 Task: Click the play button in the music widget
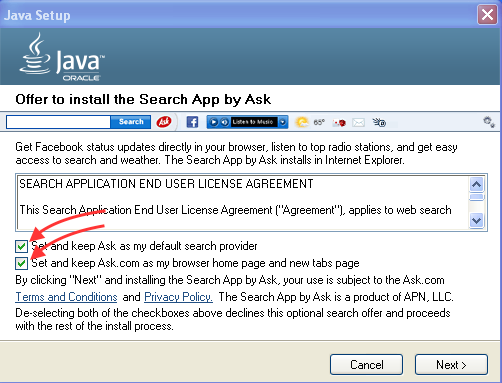[x=214, y=122]
